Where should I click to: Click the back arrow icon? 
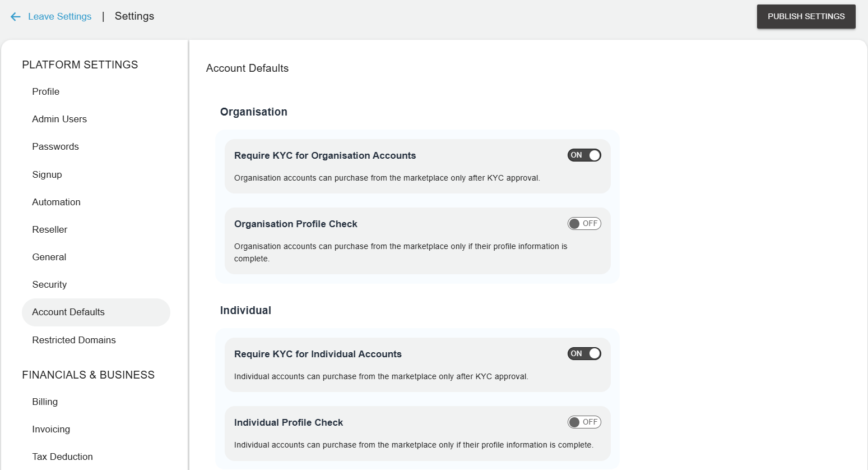15,16
